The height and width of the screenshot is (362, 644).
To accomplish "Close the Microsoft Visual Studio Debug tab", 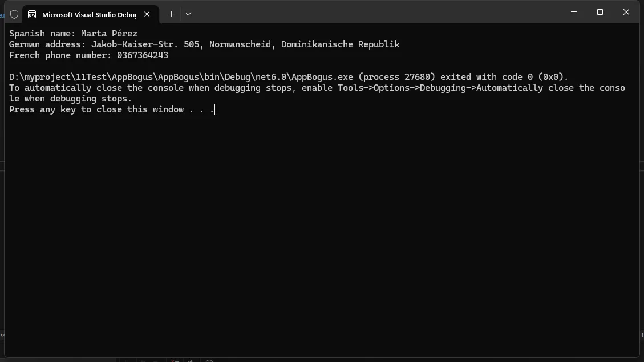I will click(147, 14).
